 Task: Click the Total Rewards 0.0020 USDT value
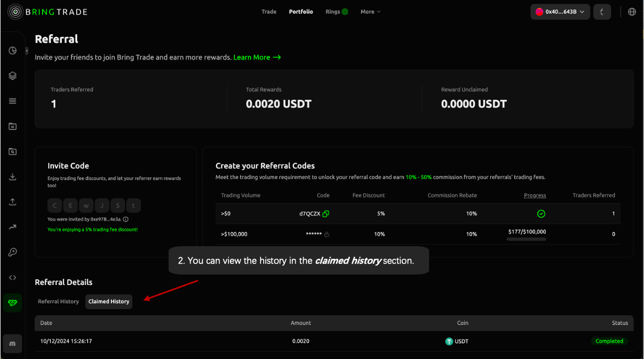click(278, 104)
